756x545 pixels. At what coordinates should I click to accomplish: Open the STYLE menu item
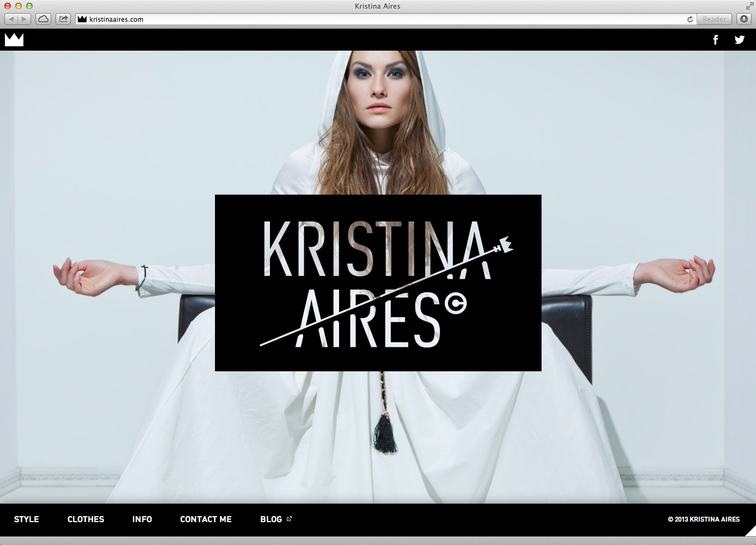click(x=27, y=519)
